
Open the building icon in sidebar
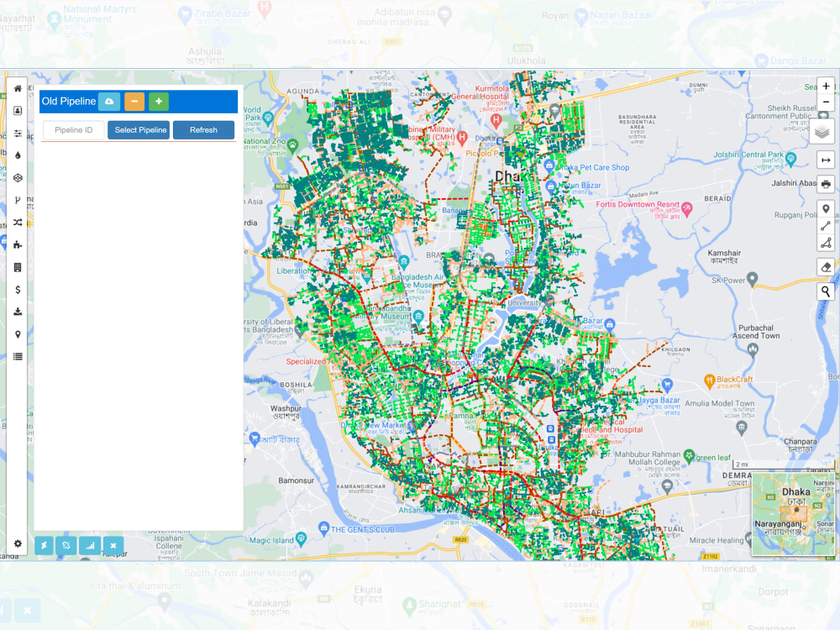point(18,267)
